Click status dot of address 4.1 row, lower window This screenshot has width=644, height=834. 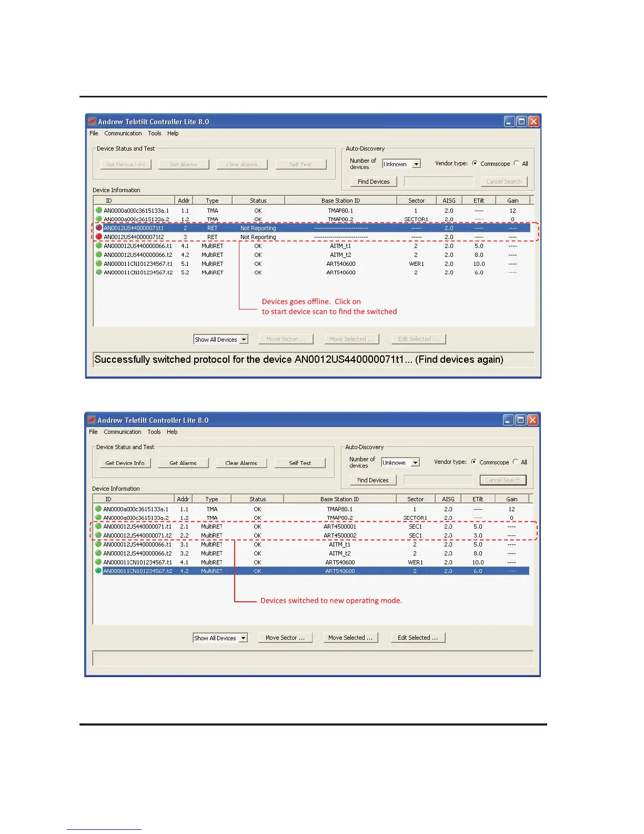(x=98, y=562)
